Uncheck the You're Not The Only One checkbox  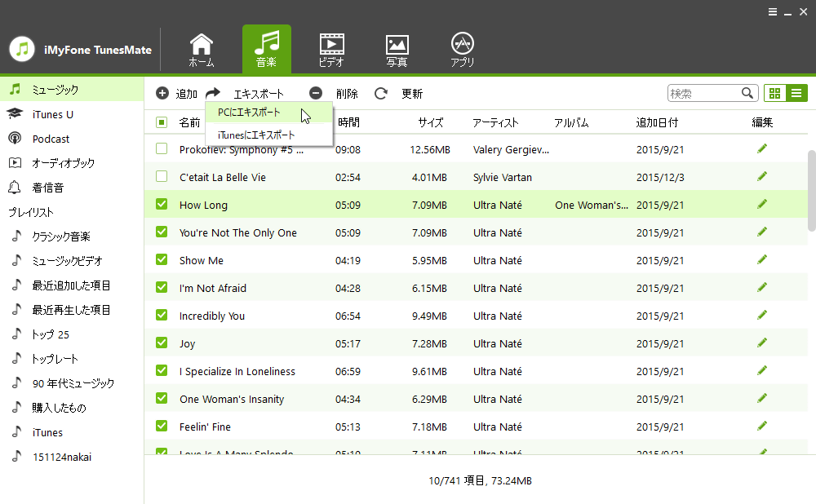[162, 232]
